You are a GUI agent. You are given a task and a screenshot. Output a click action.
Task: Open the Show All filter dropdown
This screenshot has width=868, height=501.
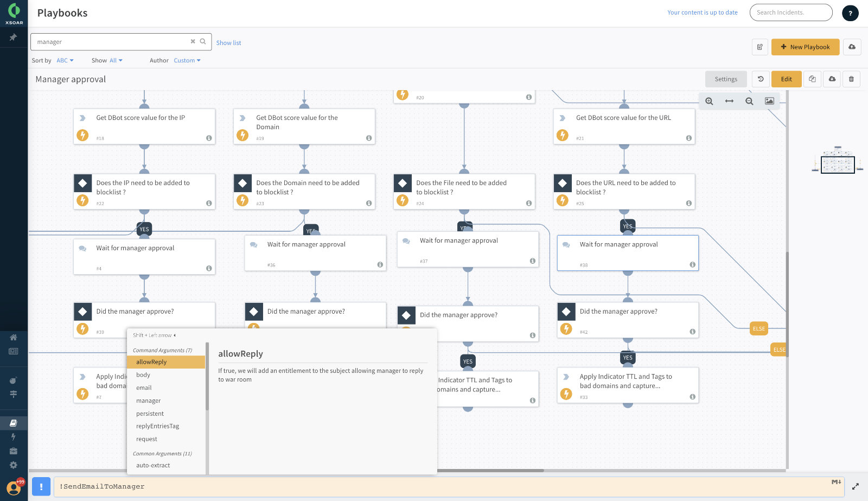[116, 60]
